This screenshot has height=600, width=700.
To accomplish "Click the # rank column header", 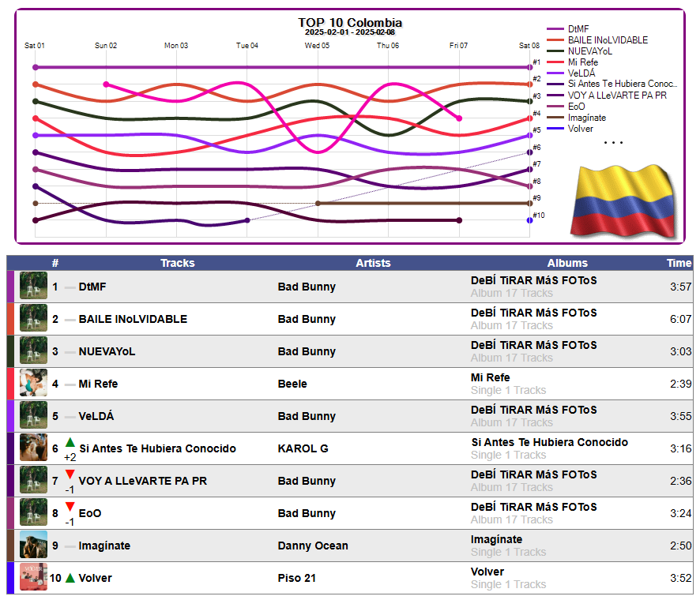I will coord(55,263).
